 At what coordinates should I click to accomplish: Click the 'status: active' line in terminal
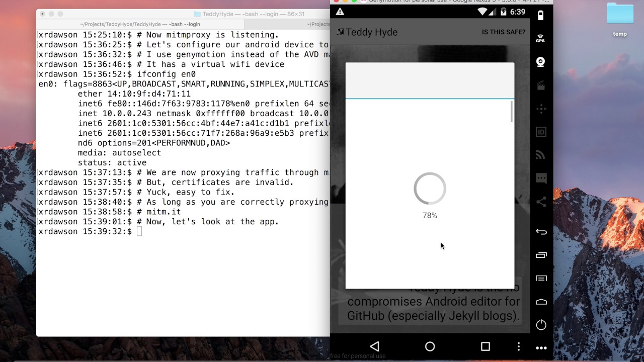click(x=112, y=162)
